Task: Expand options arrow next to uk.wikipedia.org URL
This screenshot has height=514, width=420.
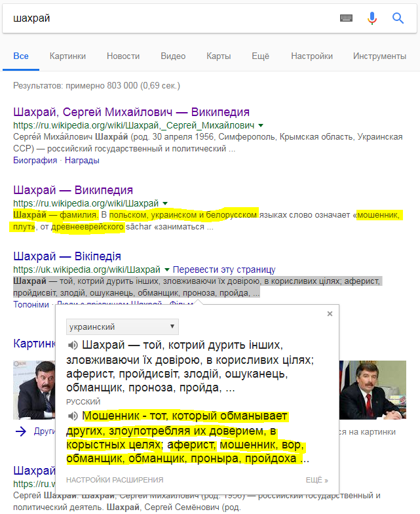Action: 167,269
